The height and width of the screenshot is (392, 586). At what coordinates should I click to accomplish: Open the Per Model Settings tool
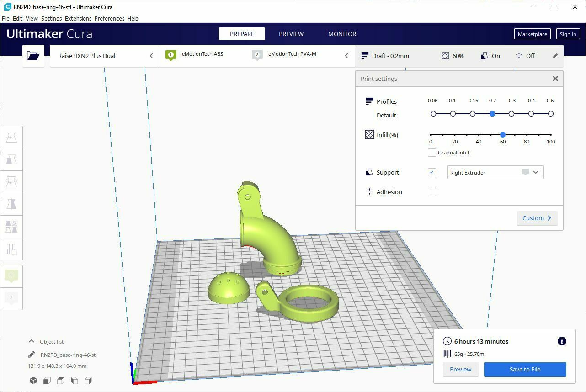(x=11, y=226)
